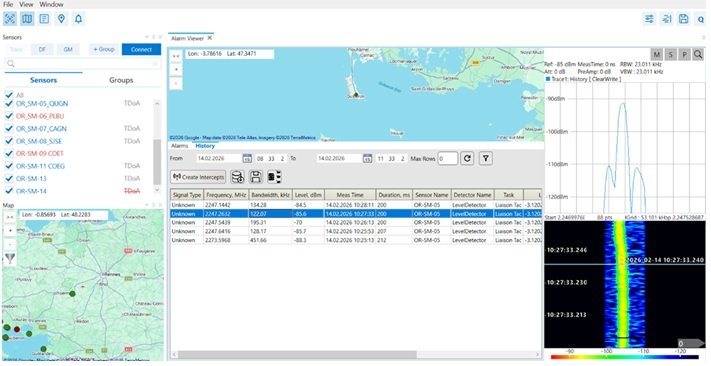Viewport: 711px width, 366px height.
Task: Click the sensor search input field
Action: tap(83, 64)
